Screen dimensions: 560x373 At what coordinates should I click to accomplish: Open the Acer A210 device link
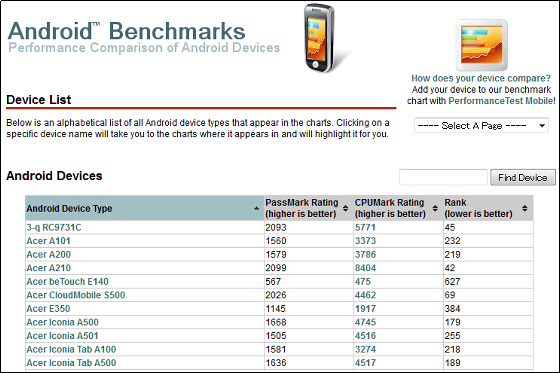[49, 268]
